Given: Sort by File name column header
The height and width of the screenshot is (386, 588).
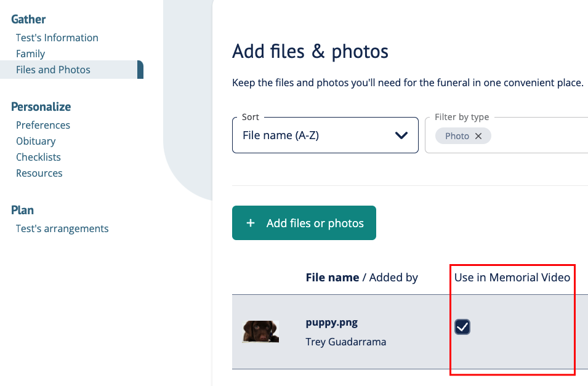Looking at the screenshot, I should click(332, 277).
